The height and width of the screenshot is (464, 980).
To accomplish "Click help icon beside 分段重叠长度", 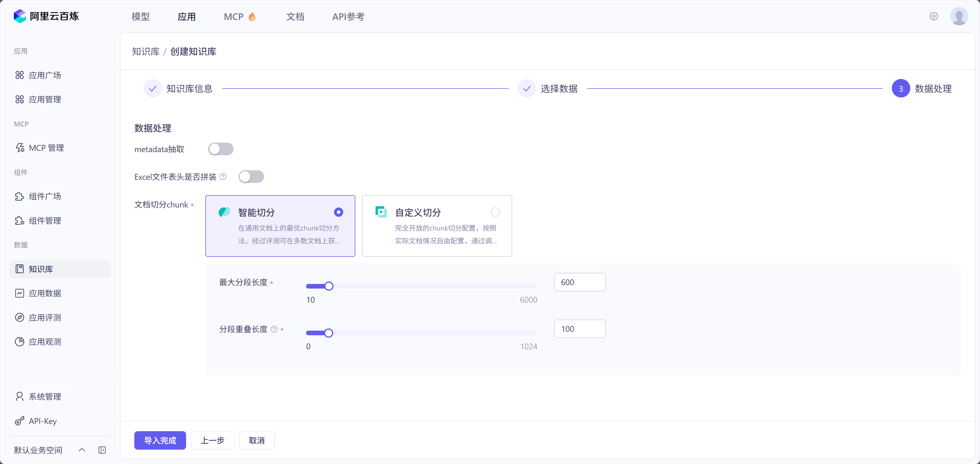I will pos(274,329).
